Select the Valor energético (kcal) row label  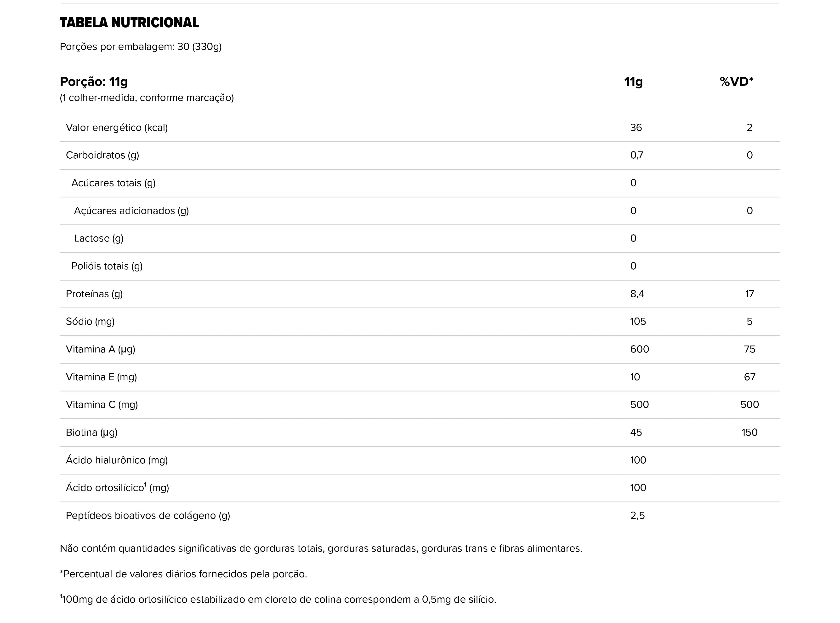click(117, 128)
